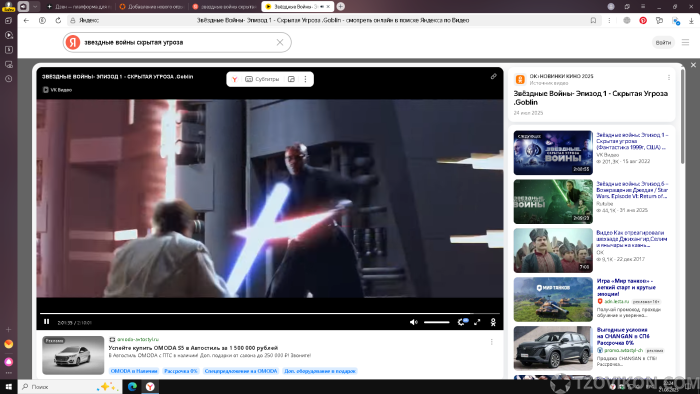The image size is (700, 394).
Task: Click the Yandex search input field
Action: tap(178, 42)
